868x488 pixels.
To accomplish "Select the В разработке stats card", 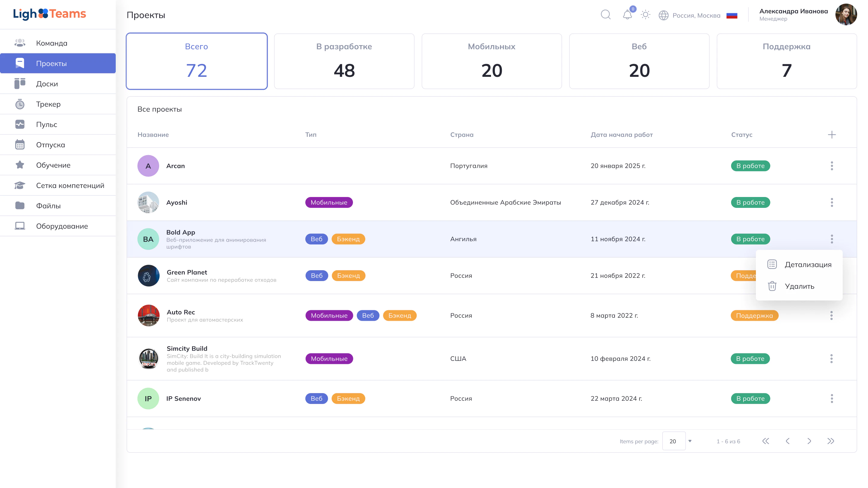I will pyautogui.click(x=344, y=61).
